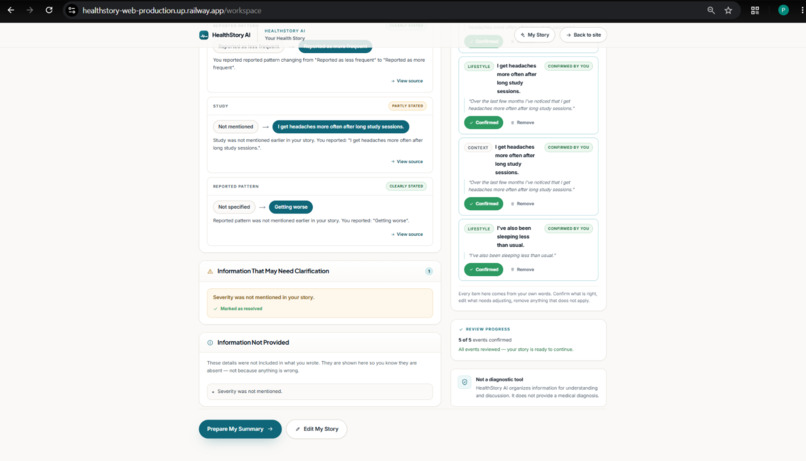Toggle Confirmed on the Context card
The width and height of the screenshot is (806, 461).
[484, 204]
